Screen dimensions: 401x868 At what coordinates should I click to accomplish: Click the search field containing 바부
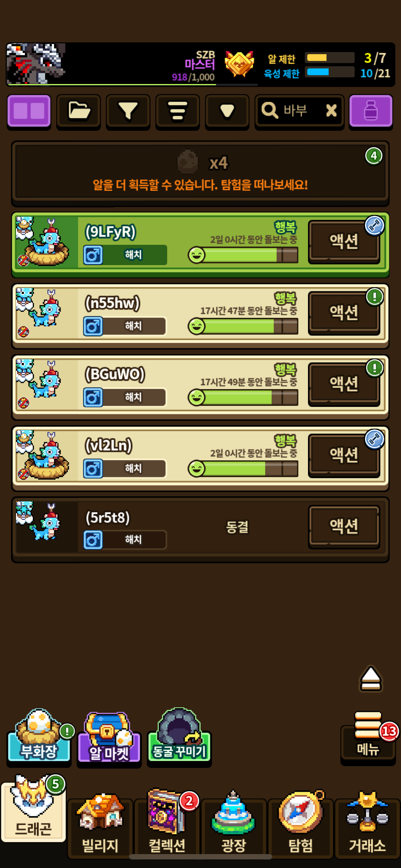coord(299,111)
